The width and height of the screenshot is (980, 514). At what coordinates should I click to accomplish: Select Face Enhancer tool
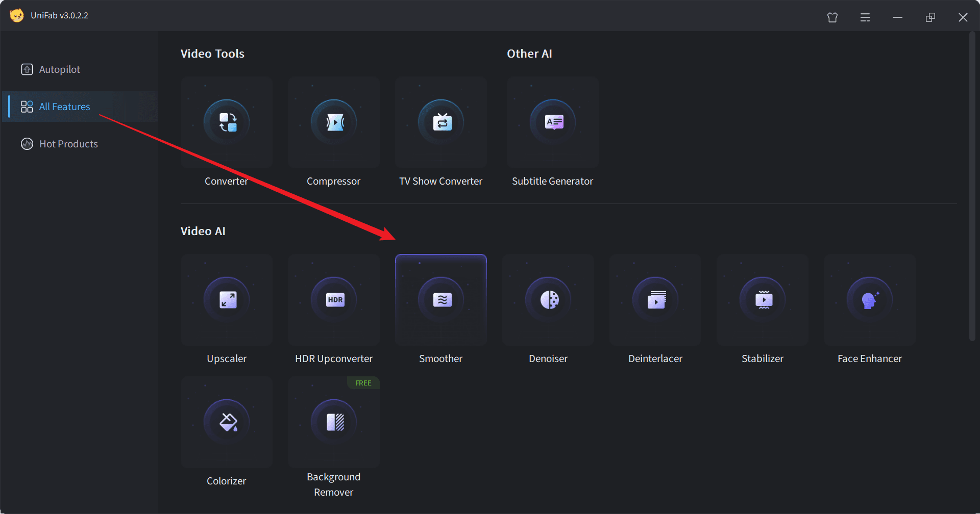pyautogui.click(x=870, y=300)
